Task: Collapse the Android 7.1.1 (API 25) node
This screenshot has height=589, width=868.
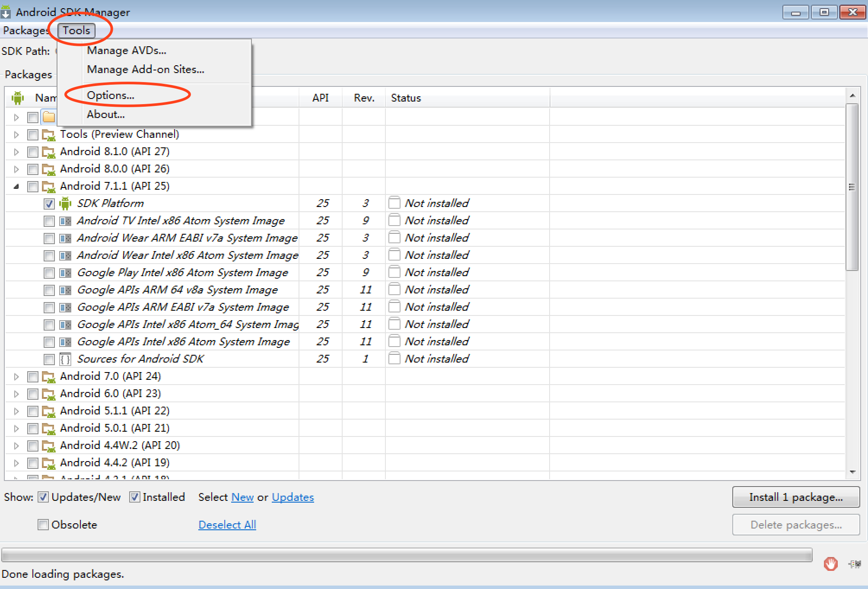Action: [16, 187]
